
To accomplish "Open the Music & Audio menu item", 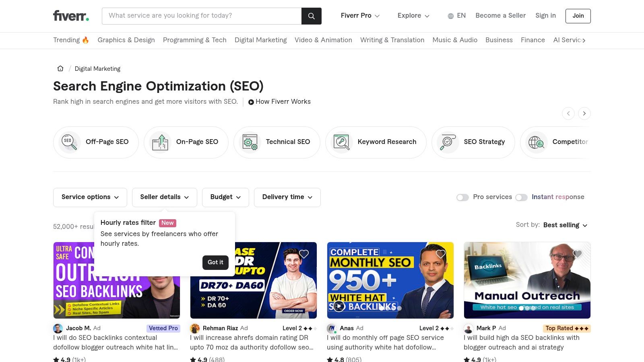I will click(x=455, y=40).
